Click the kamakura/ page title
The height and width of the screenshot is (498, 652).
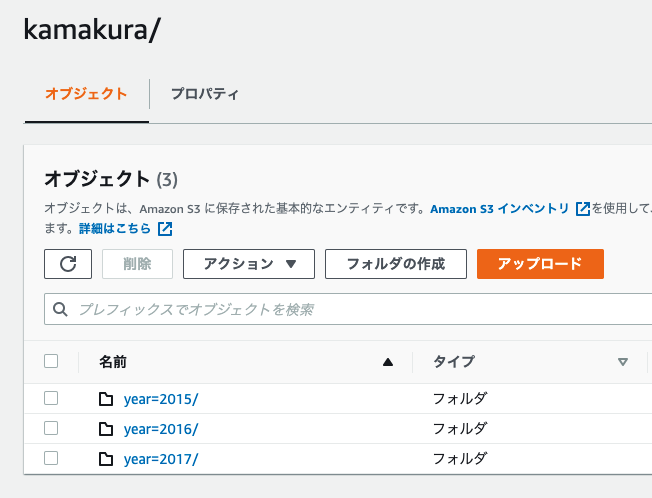point(92,30)
